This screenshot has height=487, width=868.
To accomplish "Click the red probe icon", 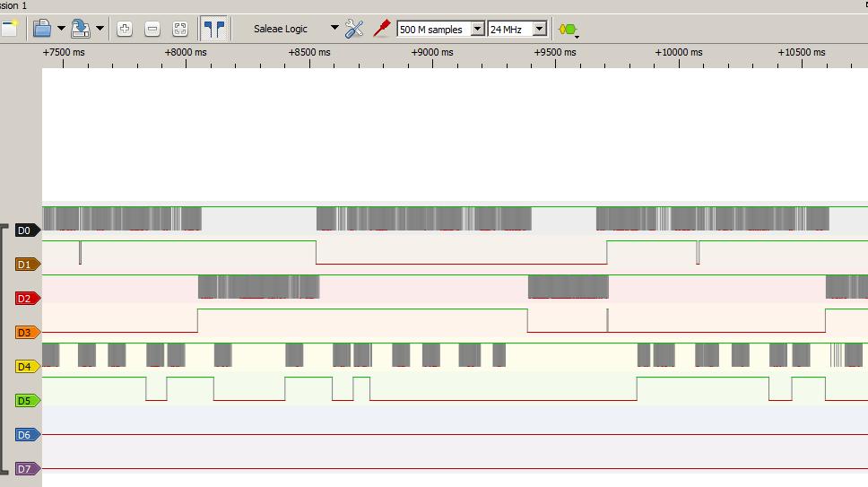I will tap(382, 29).
